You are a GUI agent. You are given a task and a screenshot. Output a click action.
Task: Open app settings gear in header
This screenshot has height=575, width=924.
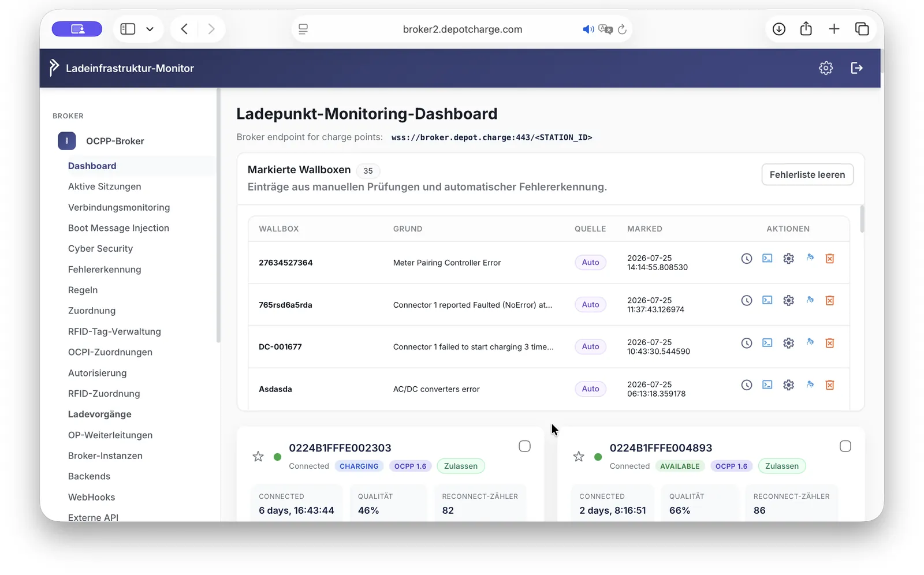(x=826, y=68)
